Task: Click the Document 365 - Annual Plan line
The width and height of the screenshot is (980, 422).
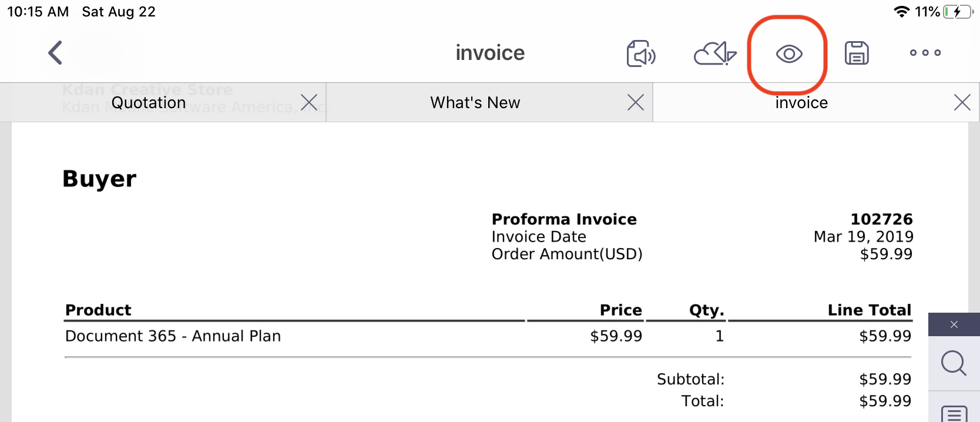Action: 173,336
